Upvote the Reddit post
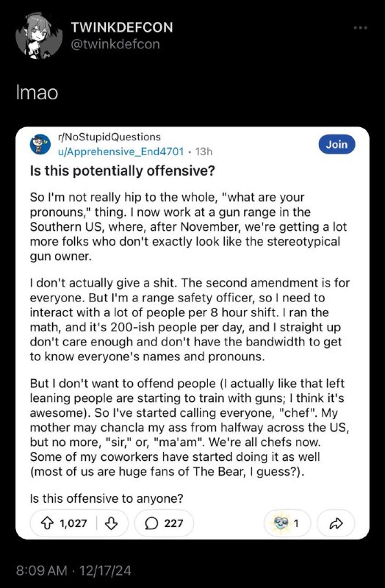 tap(47, 523)
